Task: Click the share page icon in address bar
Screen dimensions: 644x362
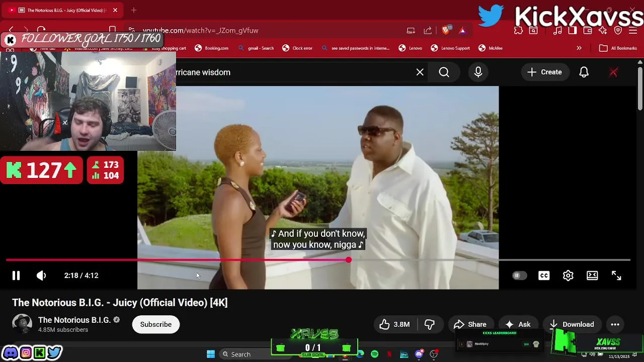Action: click(428, 30)
